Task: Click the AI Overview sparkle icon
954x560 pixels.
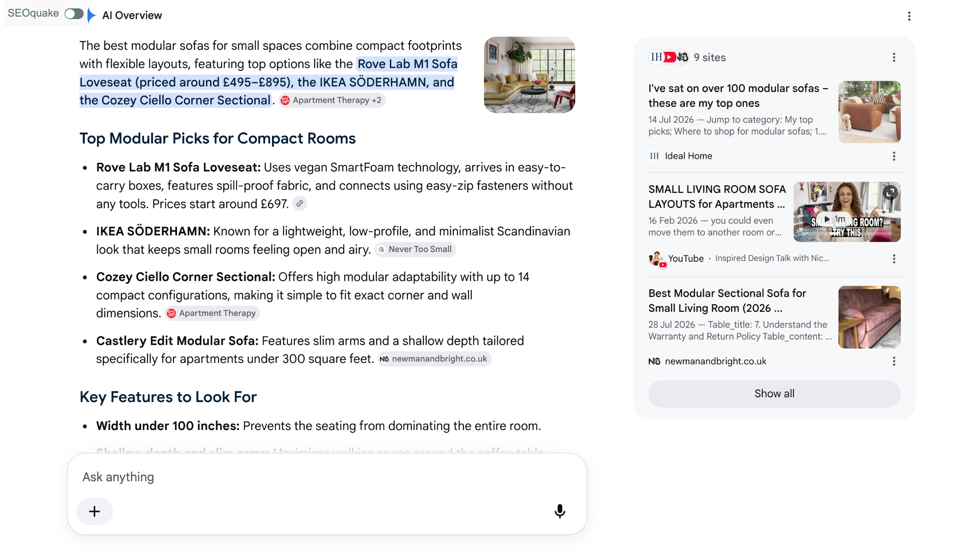Action: (x=92, y=15)
